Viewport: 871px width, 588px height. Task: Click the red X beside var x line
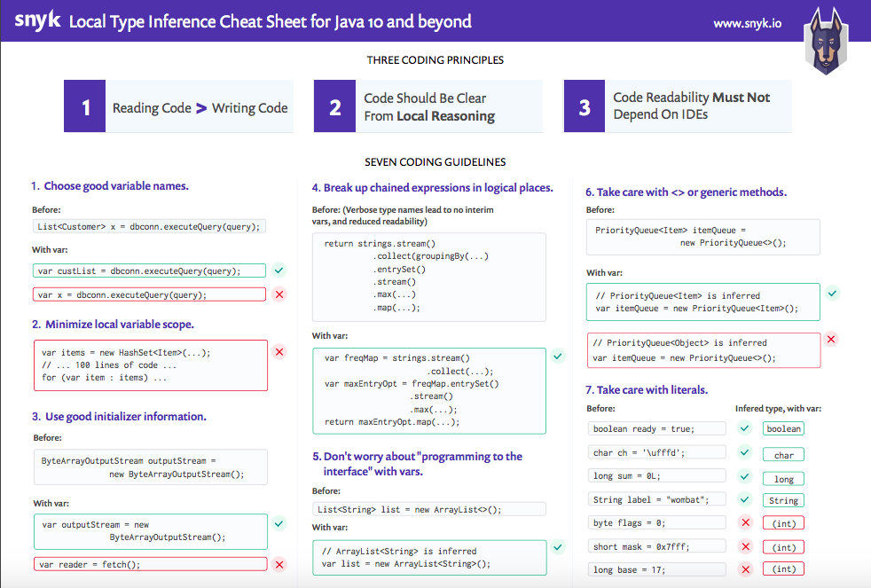(279, 294)
